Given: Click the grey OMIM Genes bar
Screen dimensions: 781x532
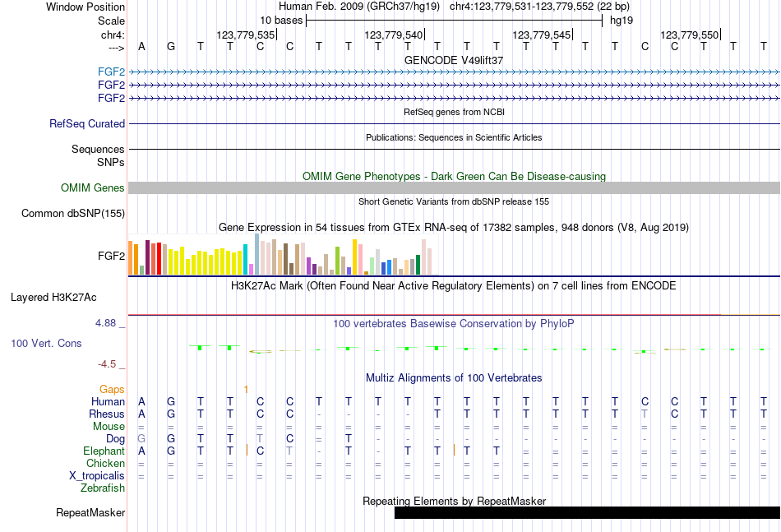Looking at the screenshot, I should [x=454, y=187].
